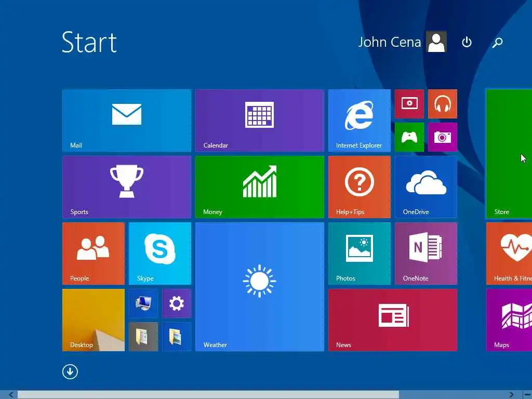
Task: Open the Sports trophy tile
Action: [127, 187]
